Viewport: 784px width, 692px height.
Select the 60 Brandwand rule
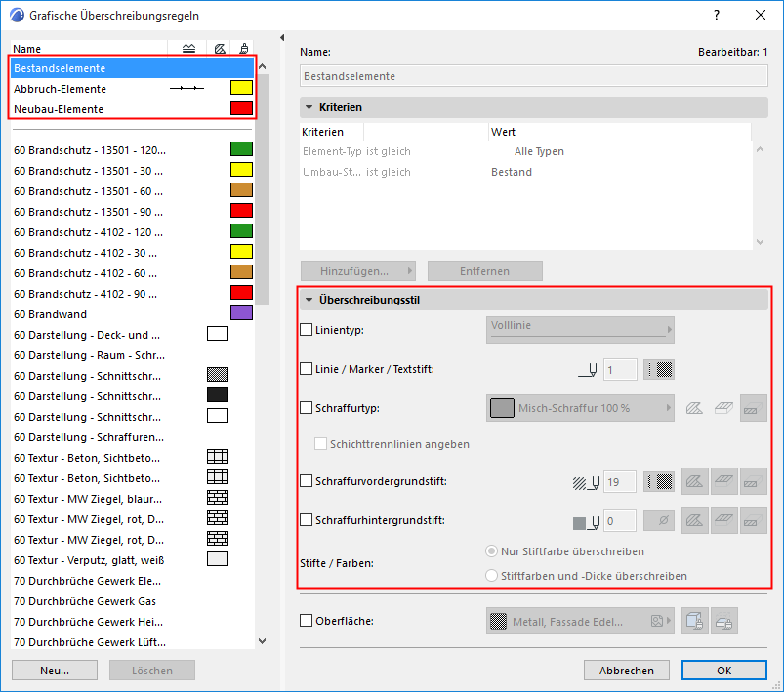(132, 314)
